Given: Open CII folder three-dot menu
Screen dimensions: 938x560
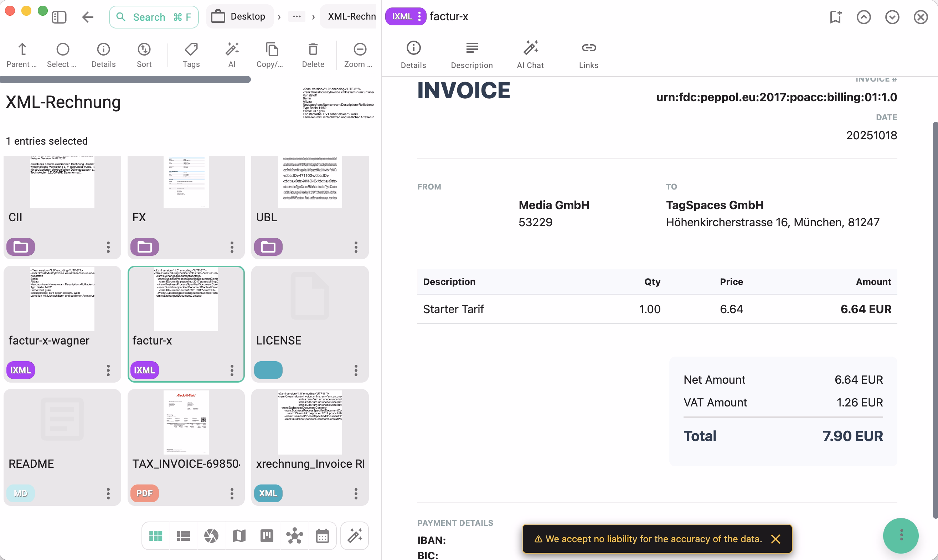Looking at the screenshot, I should pos(108,247).
